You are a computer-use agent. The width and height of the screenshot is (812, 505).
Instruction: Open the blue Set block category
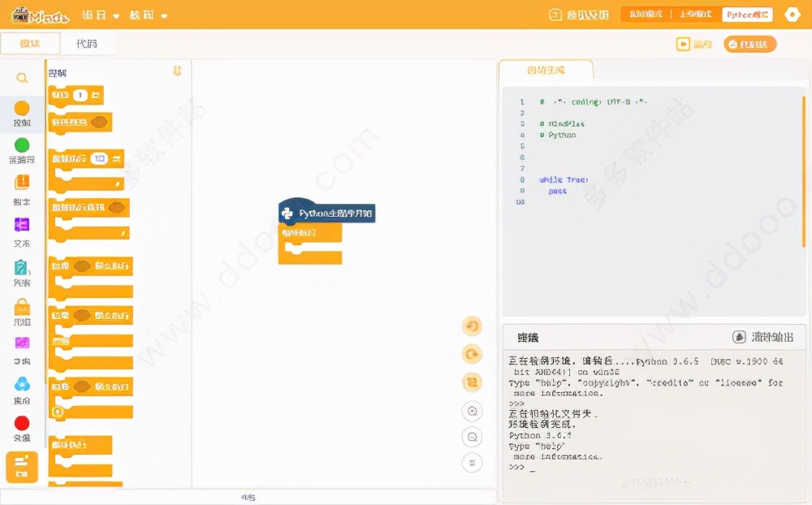pos(22,384)
